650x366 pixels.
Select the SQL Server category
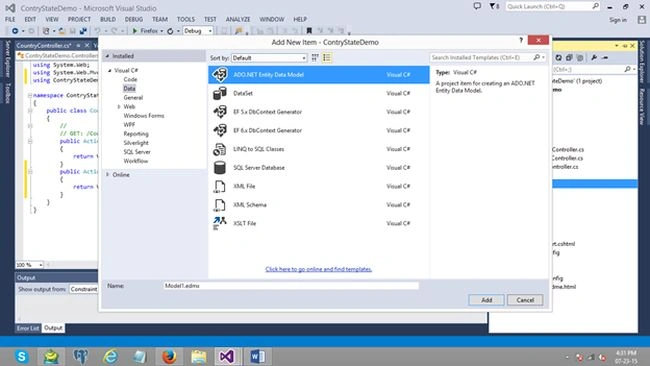point(137,152)
